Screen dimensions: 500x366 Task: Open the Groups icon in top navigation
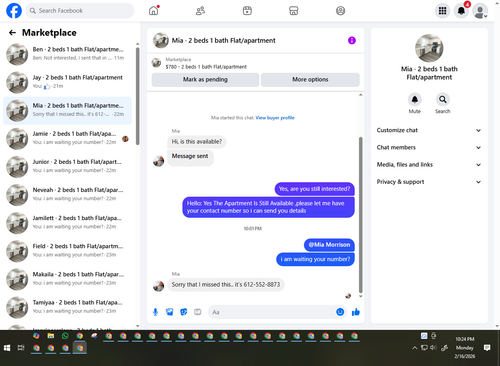click(x=340, y=11)
